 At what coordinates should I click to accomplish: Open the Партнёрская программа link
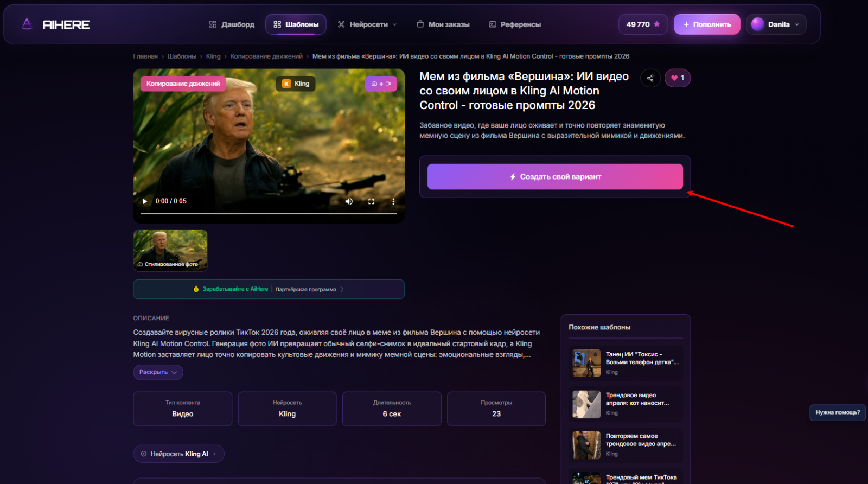[x=309, y=290]
